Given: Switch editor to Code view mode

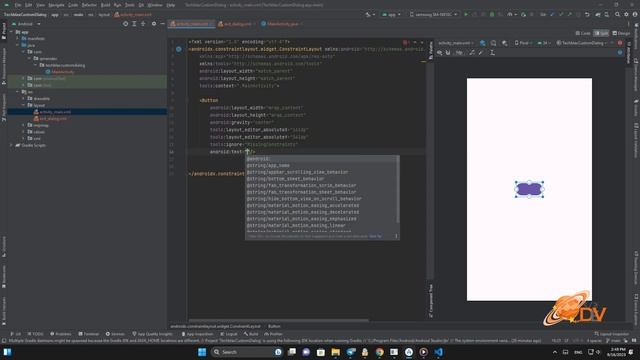Looking at the screenshot, I should pos(583,33).
